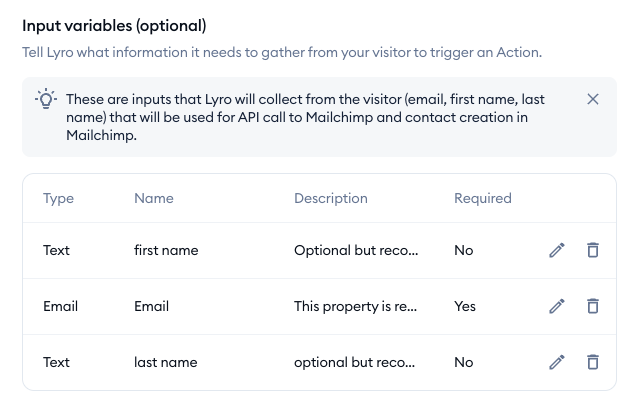Image resolution: width=633 pixels, height=402 pixels.
Task: Delete the last name variable
Action: pyautogui.click(x=592, y=362)
